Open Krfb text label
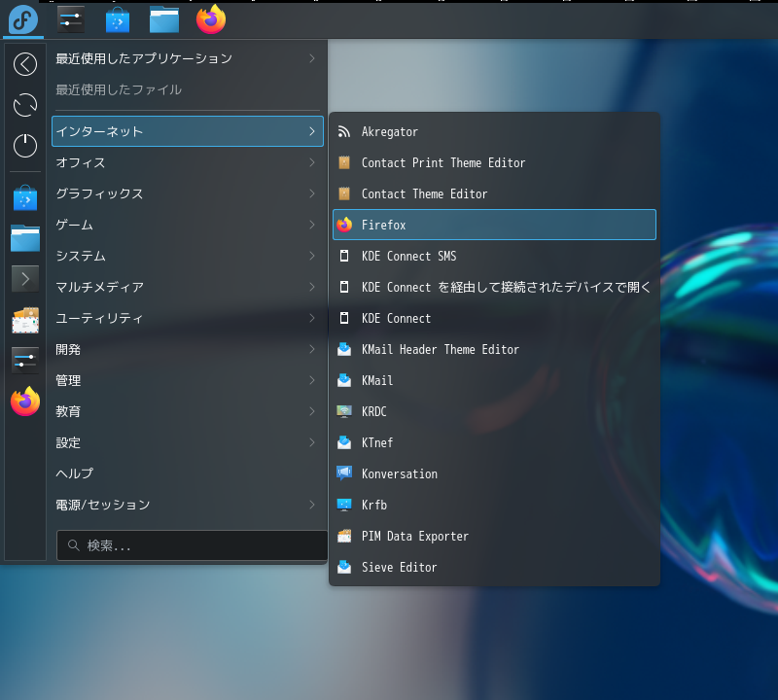The height and width of the screenshot is (700, 778). (x=374, y=505)
